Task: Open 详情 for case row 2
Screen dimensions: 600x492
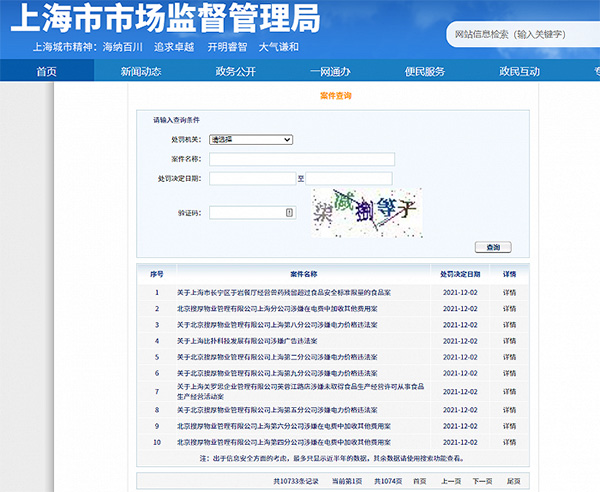Action: coord(509,309)
